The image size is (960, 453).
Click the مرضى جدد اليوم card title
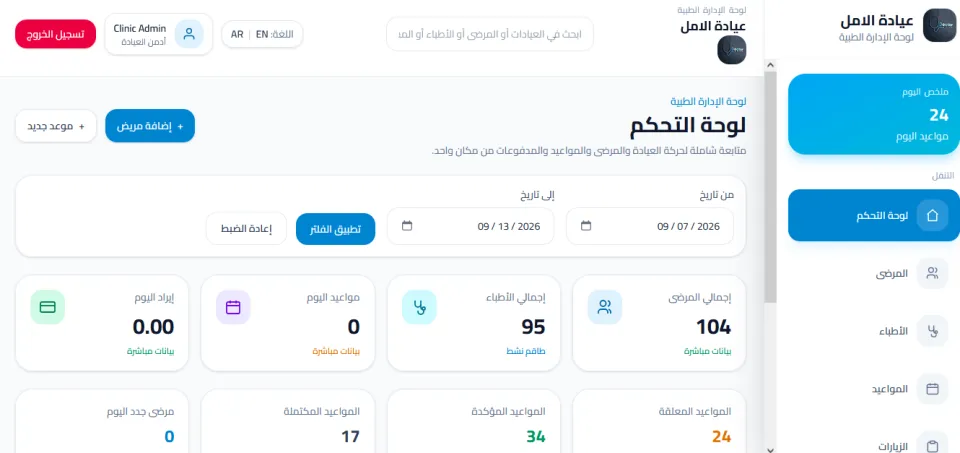point(140,411)
